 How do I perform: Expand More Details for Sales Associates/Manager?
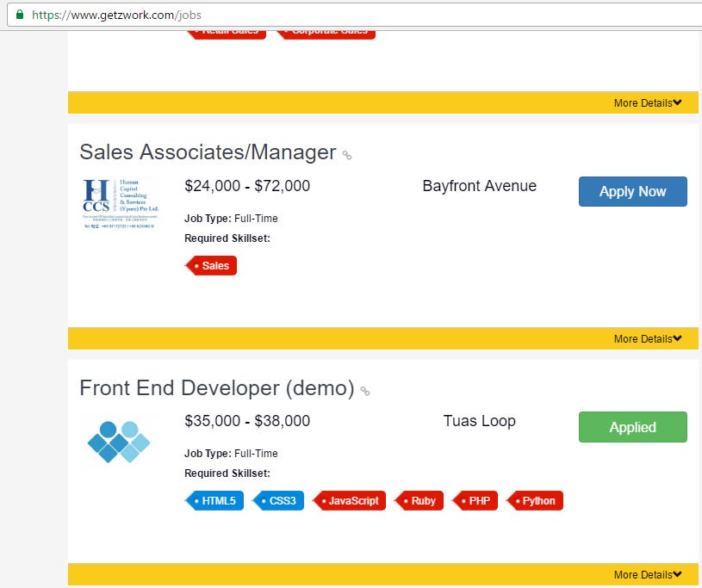[647, 339]
